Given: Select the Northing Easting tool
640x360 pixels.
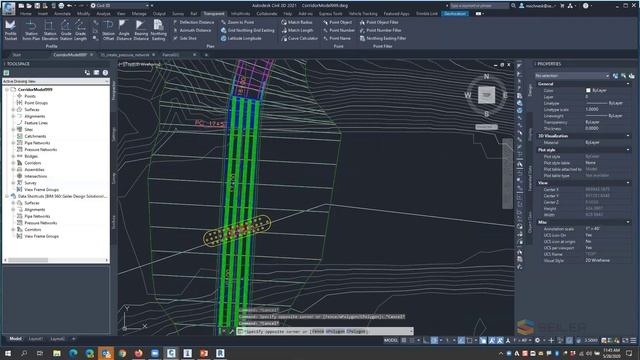Looking at the screenshot, I should click(x=158, y=30).
